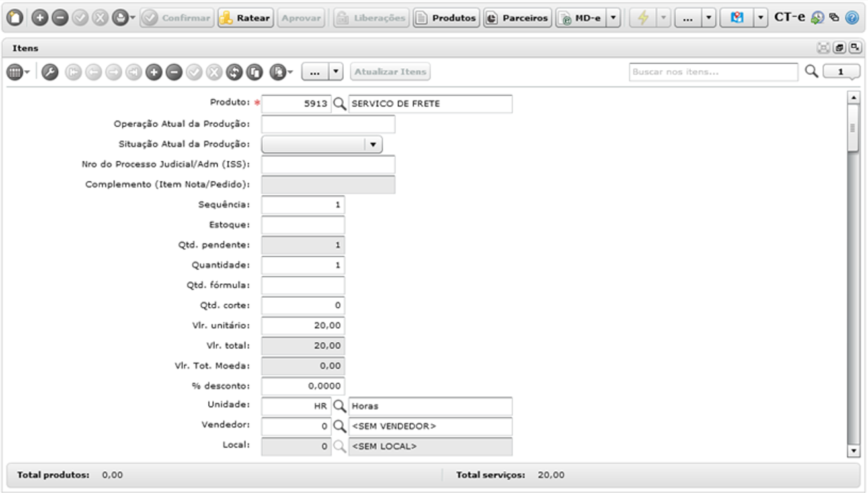The height and width of the screenshot is (493, 868).
Task: Remove item with the Itens minus icon
Action: (174, 71)
